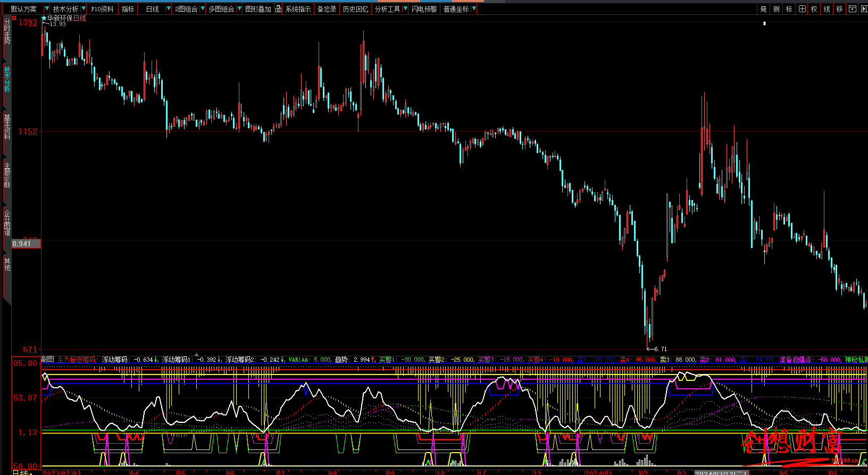The width and height of the screenshot is (868, 475).
Task: Click the 华新环保日线 chart title
Action: 66,18
